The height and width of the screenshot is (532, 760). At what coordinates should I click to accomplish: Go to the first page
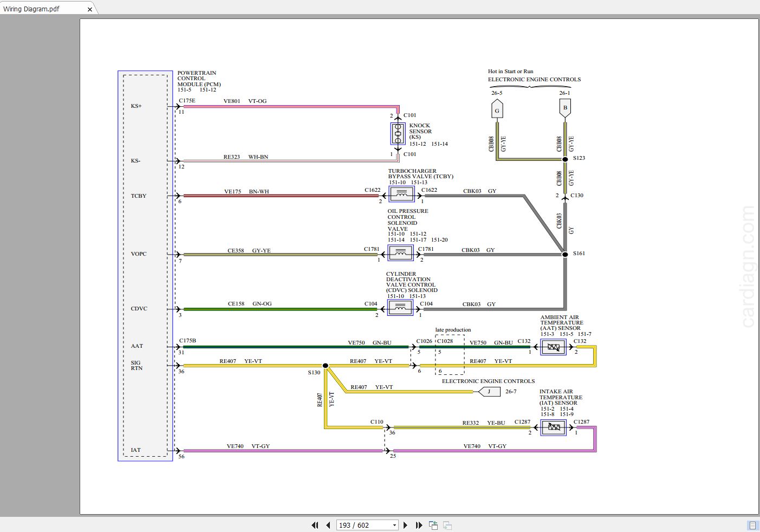(x=315, y=525)
